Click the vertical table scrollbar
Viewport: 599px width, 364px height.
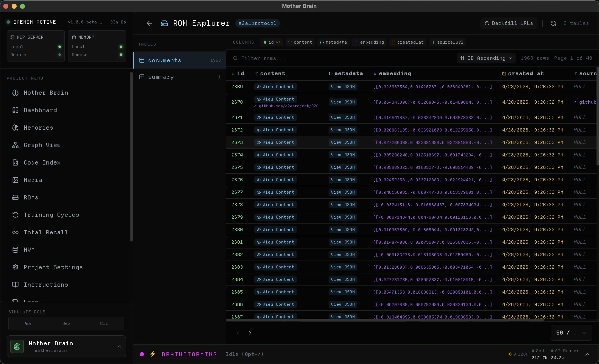[598, 116]
